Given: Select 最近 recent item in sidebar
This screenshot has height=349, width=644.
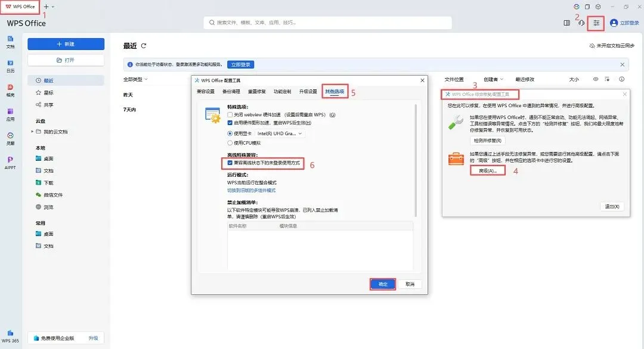Looking at the screenshot, I should point(66,80).
